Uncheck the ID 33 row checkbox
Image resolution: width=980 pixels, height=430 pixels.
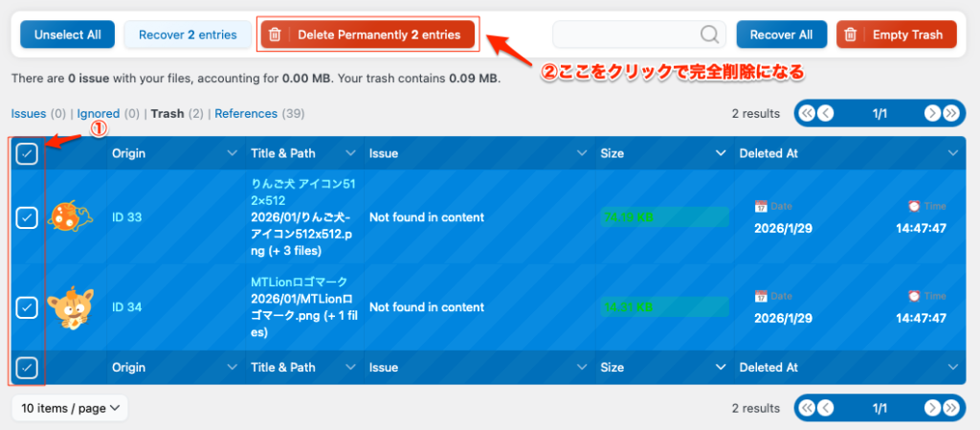coord(27,217)
